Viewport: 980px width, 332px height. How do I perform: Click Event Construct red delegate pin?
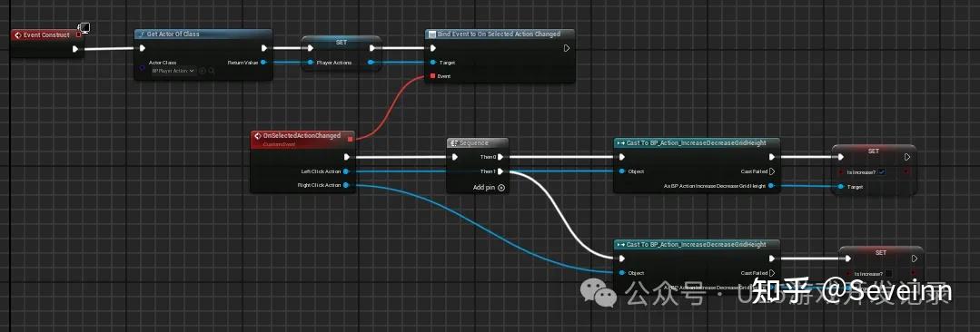(x=79, y=35)
